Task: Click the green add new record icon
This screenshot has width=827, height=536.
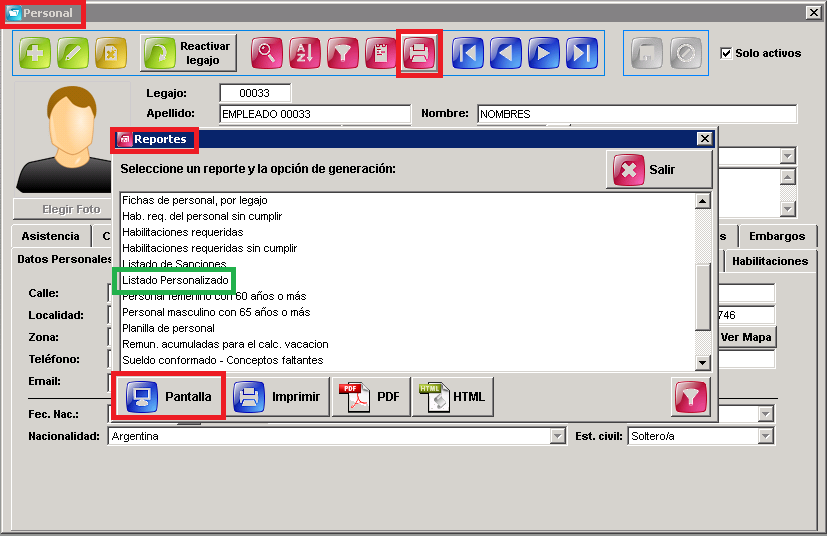Action: [35, 53]
